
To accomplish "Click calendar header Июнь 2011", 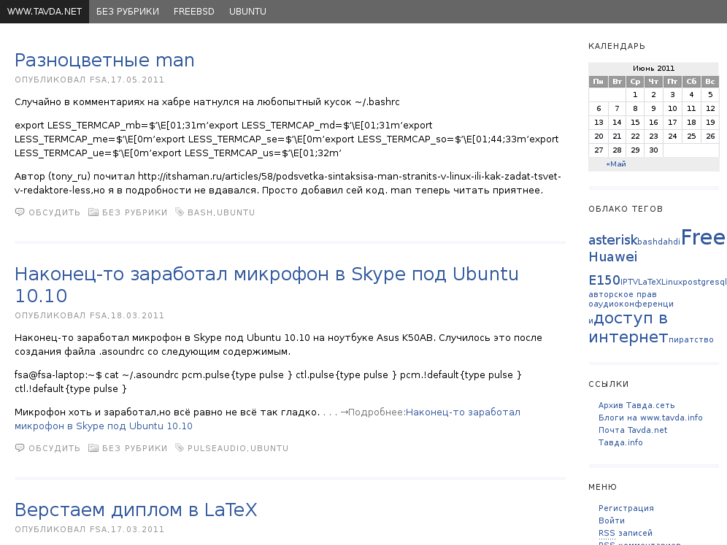I will [x=654, y=68].
